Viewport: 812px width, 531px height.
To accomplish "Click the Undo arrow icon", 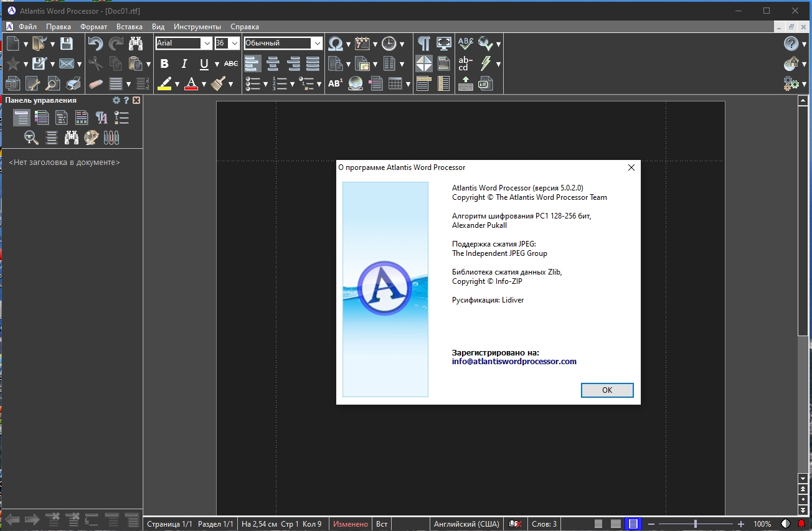I will (x=95, y=44).
